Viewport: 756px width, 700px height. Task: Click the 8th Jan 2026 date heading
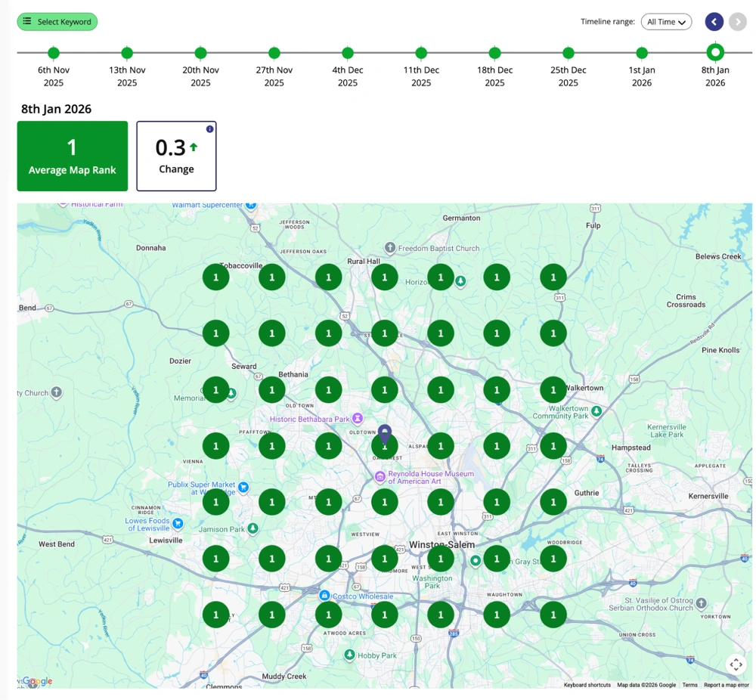[57, 109]
